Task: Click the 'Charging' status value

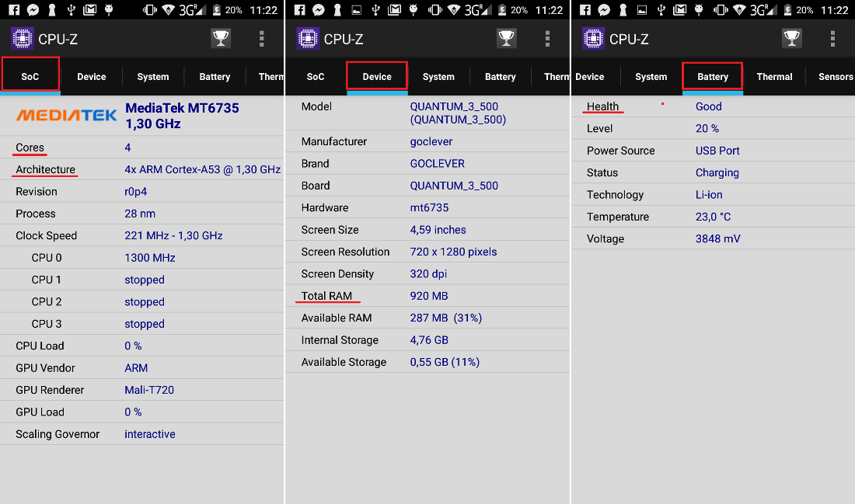Action: (717, 172)
